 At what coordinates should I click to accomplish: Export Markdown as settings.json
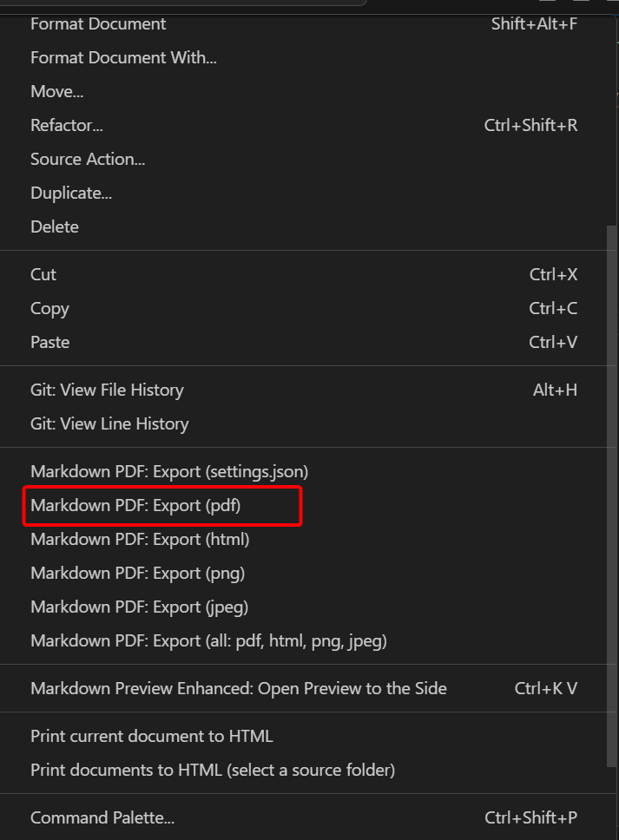(x=168, y=471)
